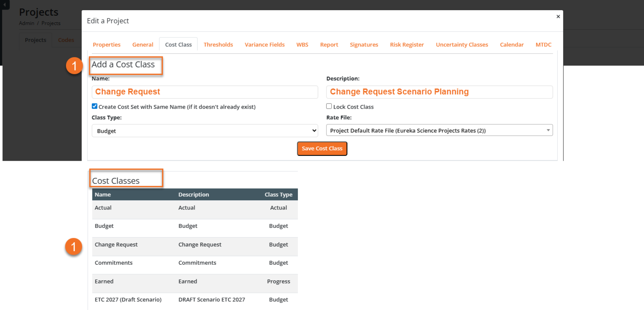Screen dimensions: 644x310
Task: Open the General tab
Action: click(x=143, y=45)
